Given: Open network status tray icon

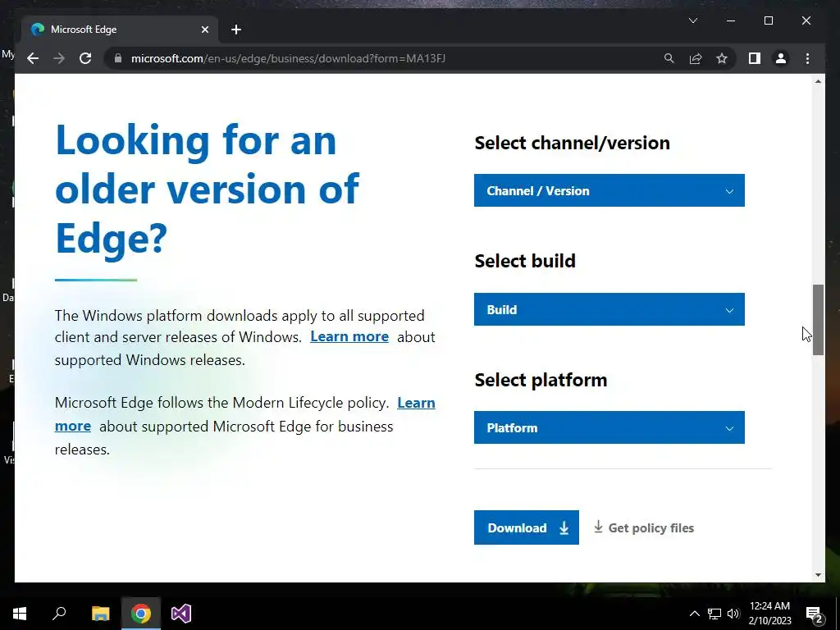Looking at the screenshot, I should (x=714, y=614).
